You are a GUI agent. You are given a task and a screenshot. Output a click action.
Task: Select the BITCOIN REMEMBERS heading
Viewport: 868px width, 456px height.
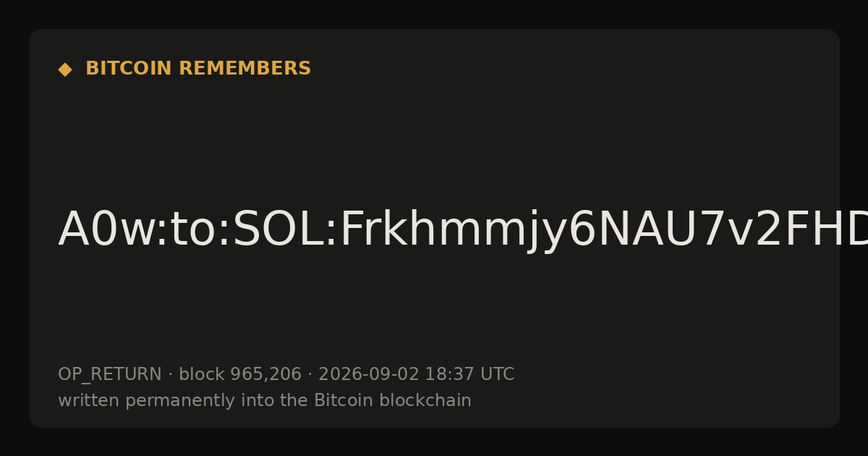pos(198,69)
